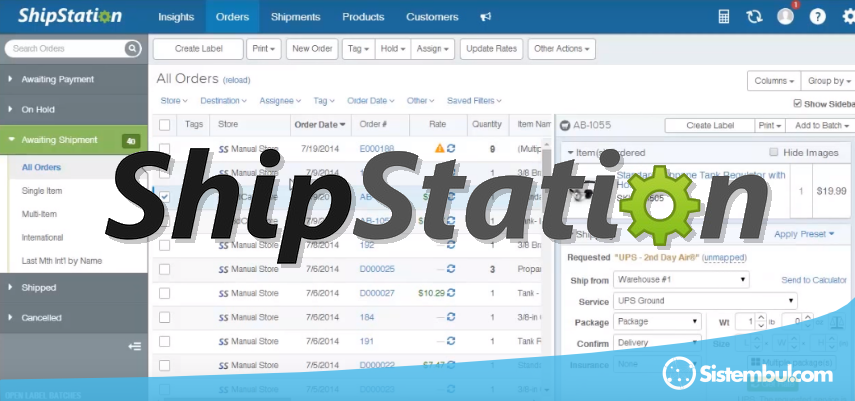This screenshot has height=401, width=855.
Task: Open the user account avatar
Action: pyautogui.click(x=785, y=16)
